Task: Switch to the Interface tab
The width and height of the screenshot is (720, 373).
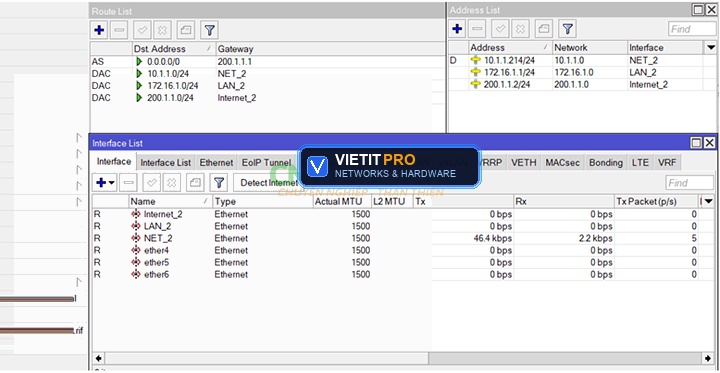Action: tap(114, 162)
